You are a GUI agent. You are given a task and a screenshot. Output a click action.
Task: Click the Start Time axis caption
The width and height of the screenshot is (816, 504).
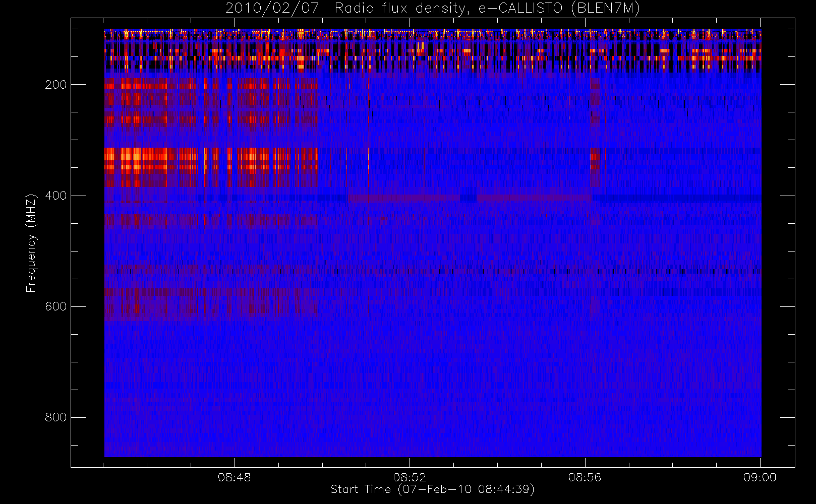coord(432,489)
